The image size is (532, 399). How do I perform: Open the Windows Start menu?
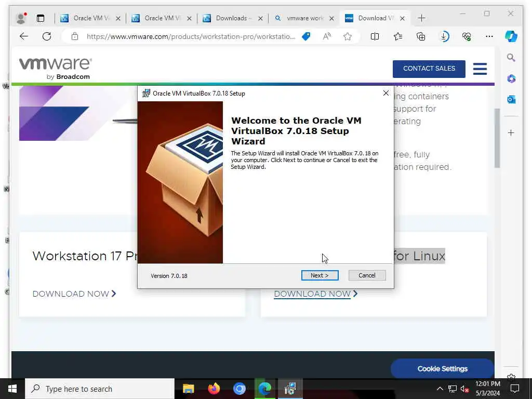[x=12, y=389]
